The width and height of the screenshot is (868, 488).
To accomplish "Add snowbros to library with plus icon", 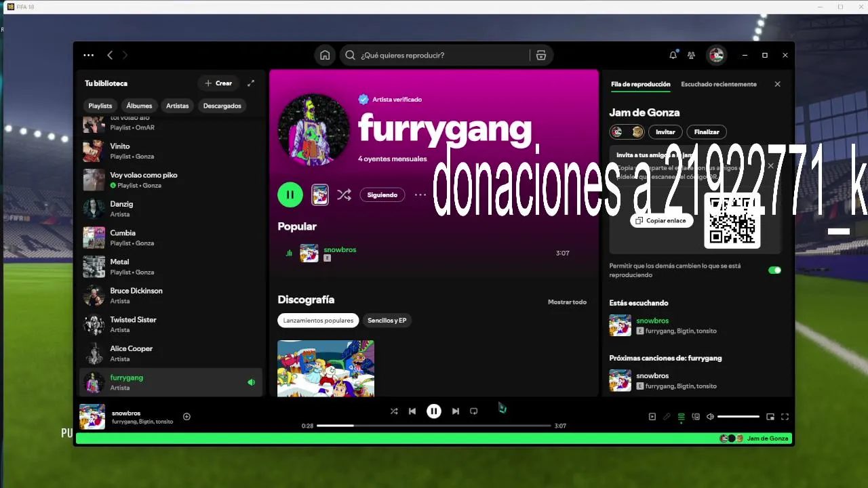I will click(x=186, y=417).
